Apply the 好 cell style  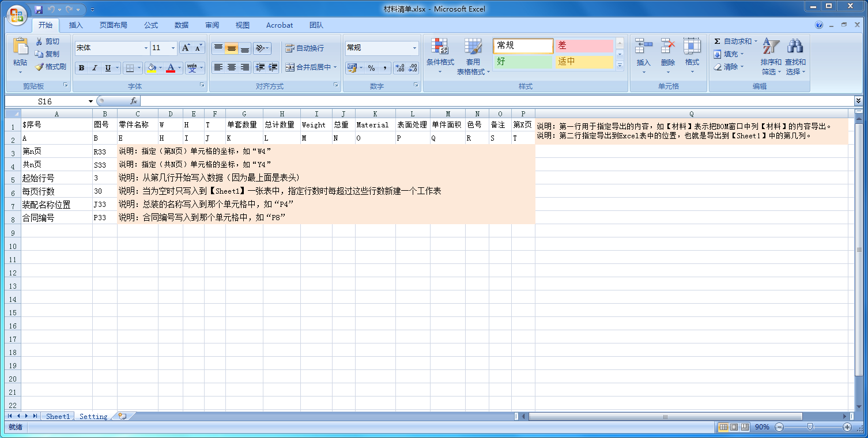pyautogui.click(x=523, y=62)
